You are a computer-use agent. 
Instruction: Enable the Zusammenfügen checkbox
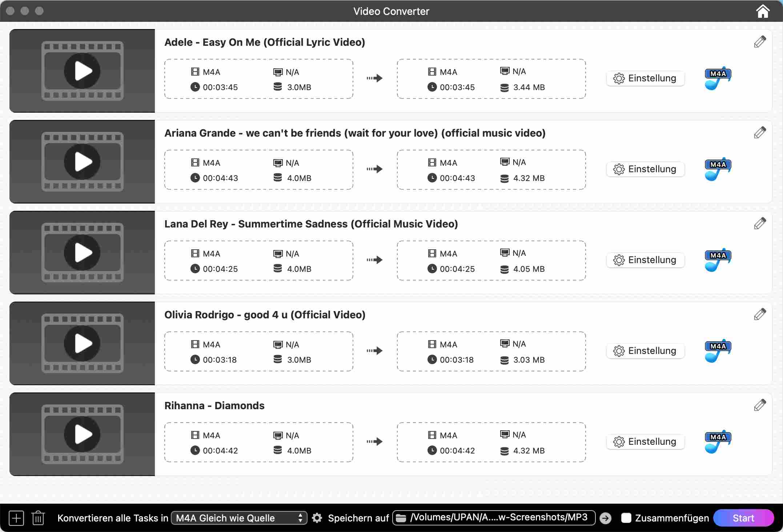tap(626, 518)
